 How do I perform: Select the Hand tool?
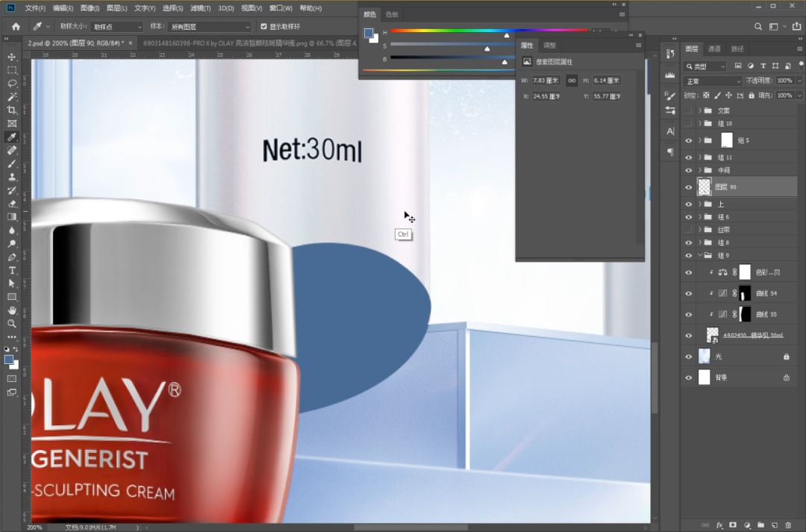pyautogui.click(x=12, y=310)
